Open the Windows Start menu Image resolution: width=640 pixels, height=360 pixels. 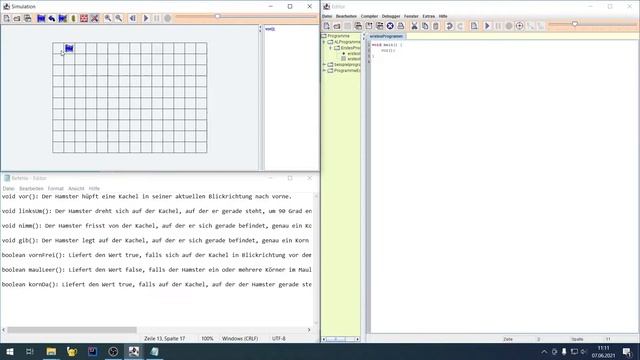(9, 351)
